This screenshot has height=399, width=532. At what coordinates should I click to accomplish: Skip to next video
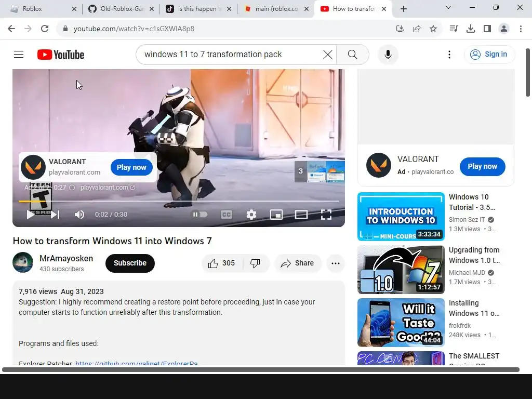point(55,215)
